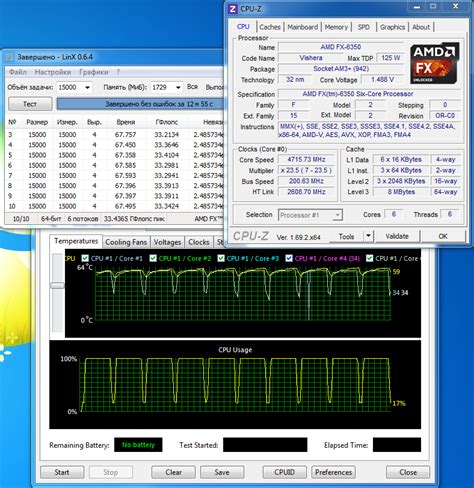Open the Файл menu in LinX
474x488 pixels.
18,72
